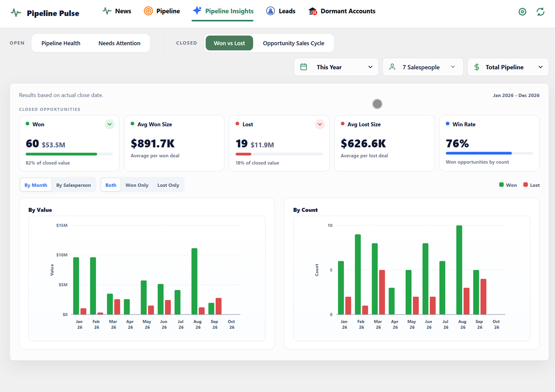Open the Leads tab

281,11
